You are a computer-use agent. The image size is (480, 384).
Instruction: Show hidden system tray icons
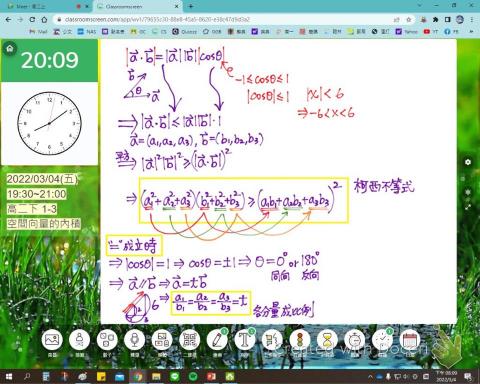[370, 377]
